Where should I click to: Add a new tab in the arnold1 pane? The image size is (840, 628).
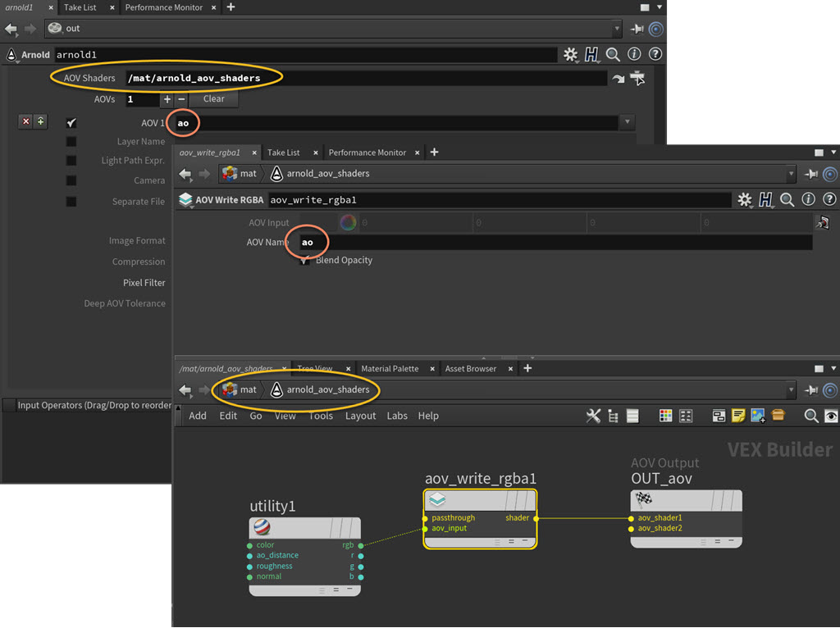tap(231, 7)
